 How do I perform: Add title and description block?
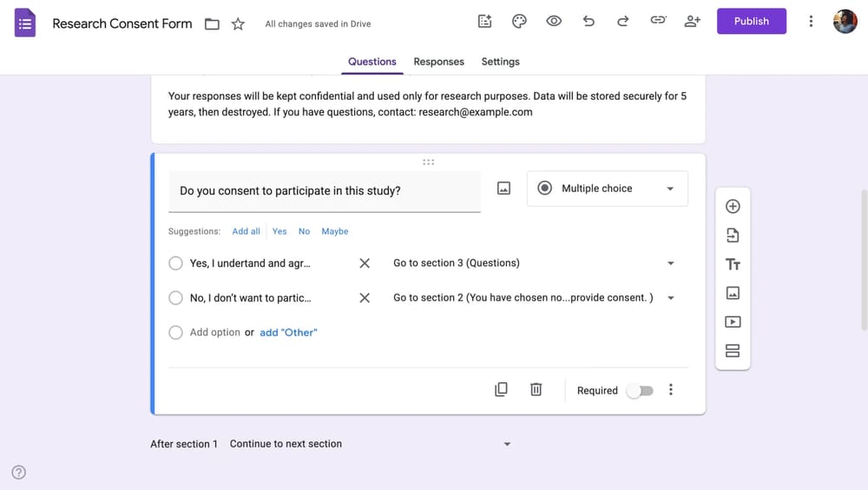(x=733, y=264)
